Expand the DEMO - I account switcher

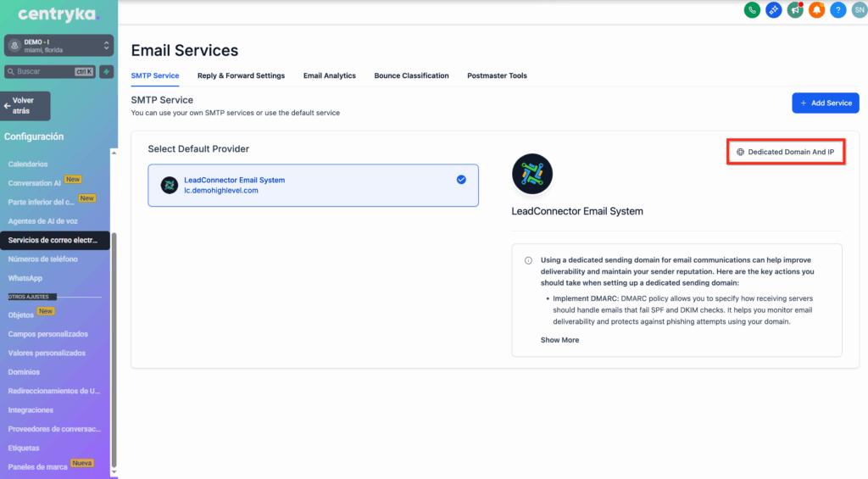point(58,46)
